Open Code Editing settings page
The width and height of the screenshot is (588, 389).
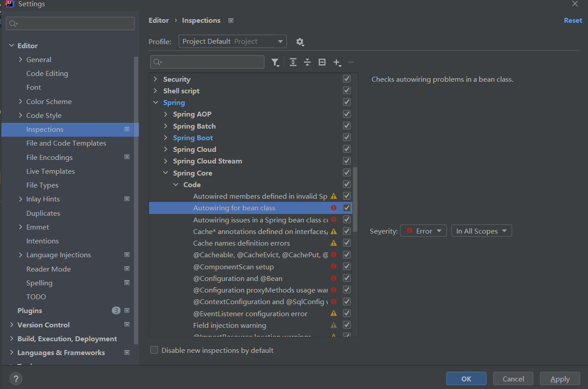coord(47,73)
